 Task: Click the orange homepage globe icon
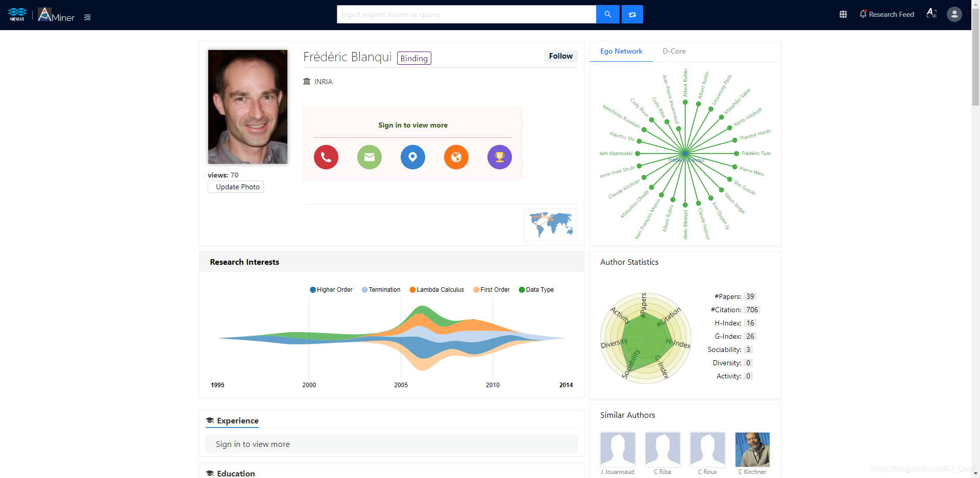[456, 157]
